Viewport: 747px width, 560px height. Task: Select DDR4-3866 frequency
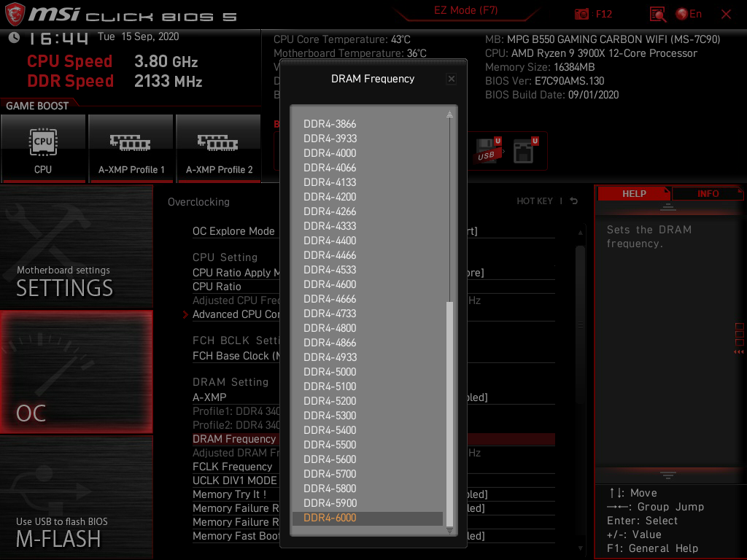(x=330, y=124)
